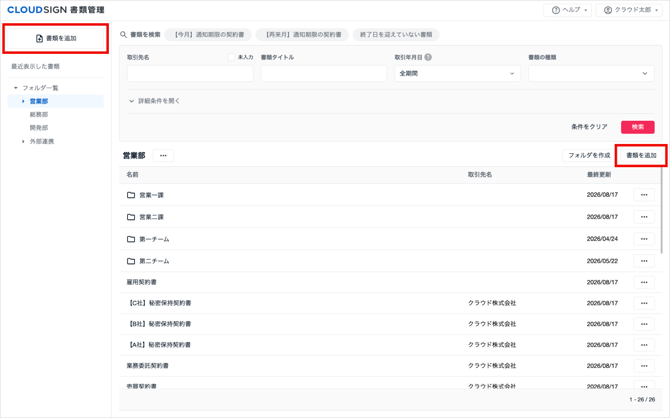This screenshot has height=418, width=670.
Task: Check the 未入力 checkbox
Action: (231, 57)
